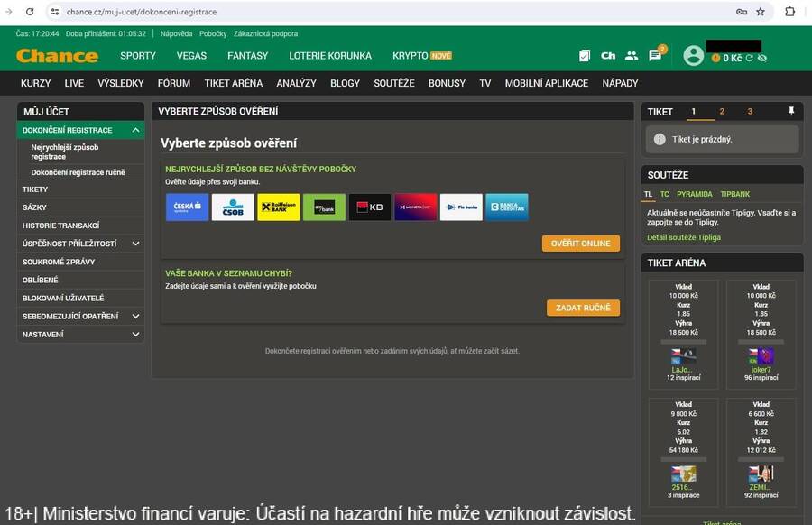Select Air Bank logo

click(x=324, y=207)
